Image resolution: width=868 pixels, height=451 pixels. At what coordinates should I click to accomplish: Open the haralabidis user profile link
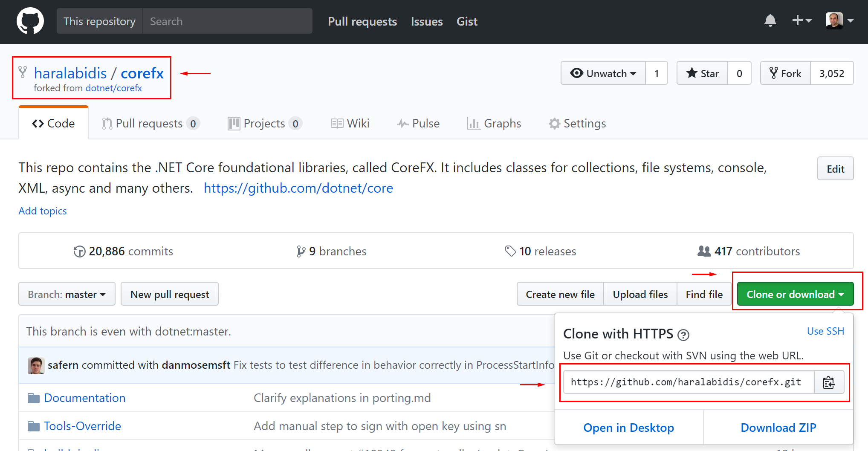pyautogui.click(x=70, y=73)
